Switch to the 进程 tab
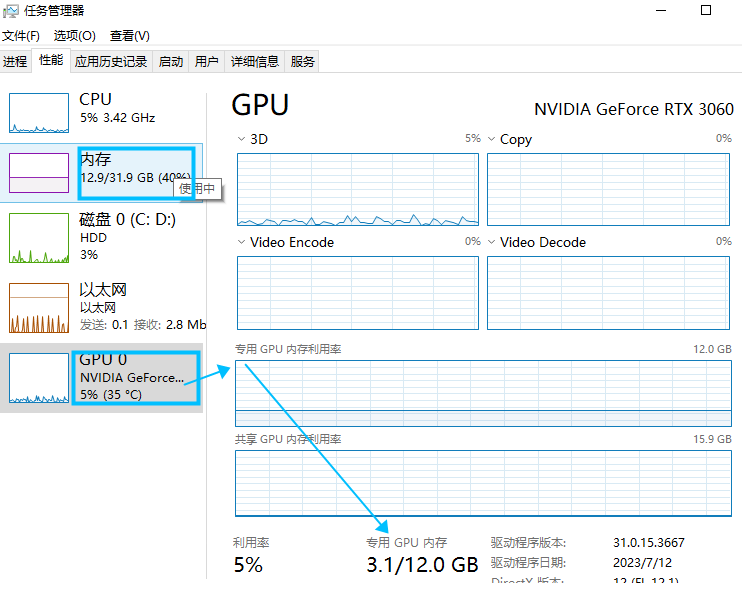The height and width of the screenshot is (590, 742). 15,62
